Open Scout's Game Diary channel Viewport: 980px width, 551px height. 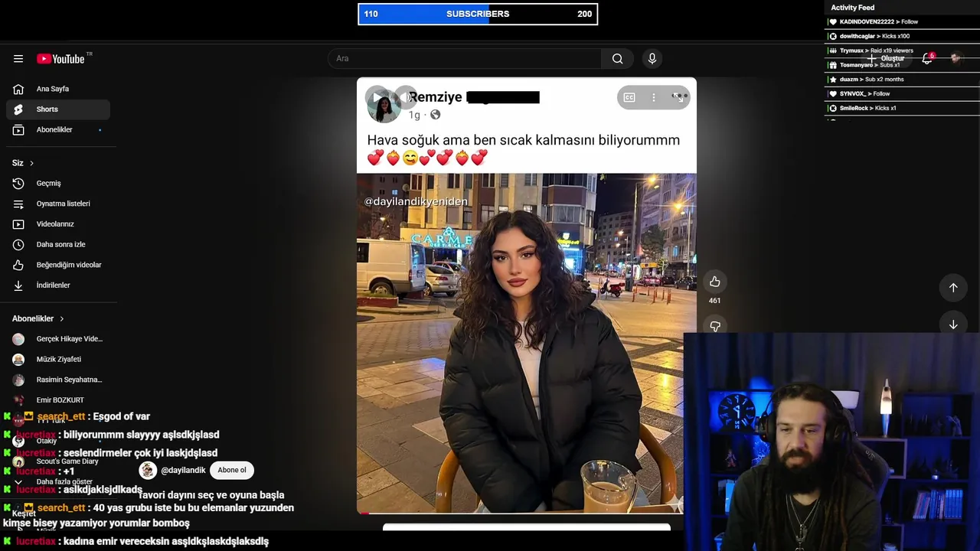[x=58, y=461]
